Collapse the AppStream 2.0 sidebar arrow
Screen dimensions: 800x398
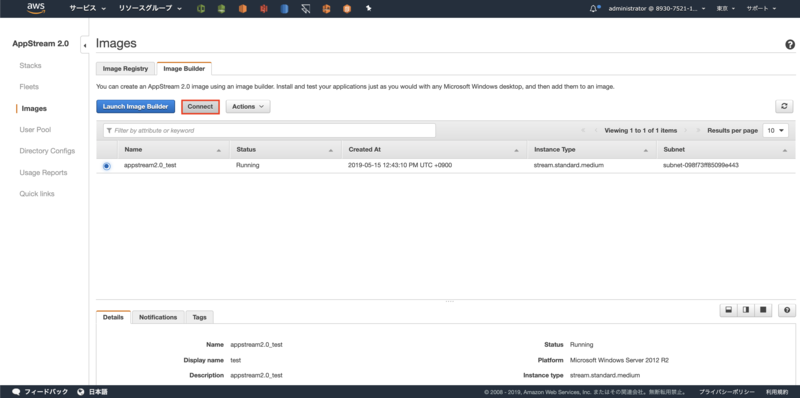coord(85,46)
